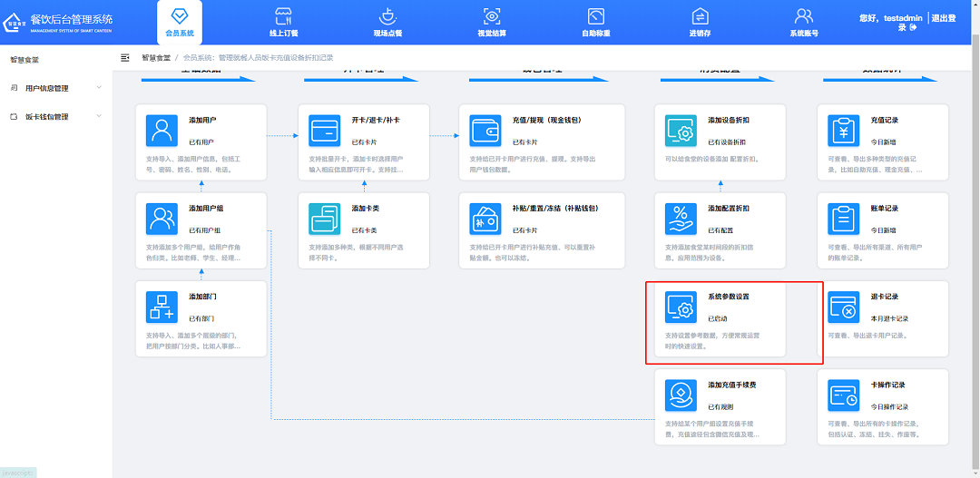980x478 pixels.
Task: Click the 添加用户组 group icon
Action: click(x=162, y=219)
